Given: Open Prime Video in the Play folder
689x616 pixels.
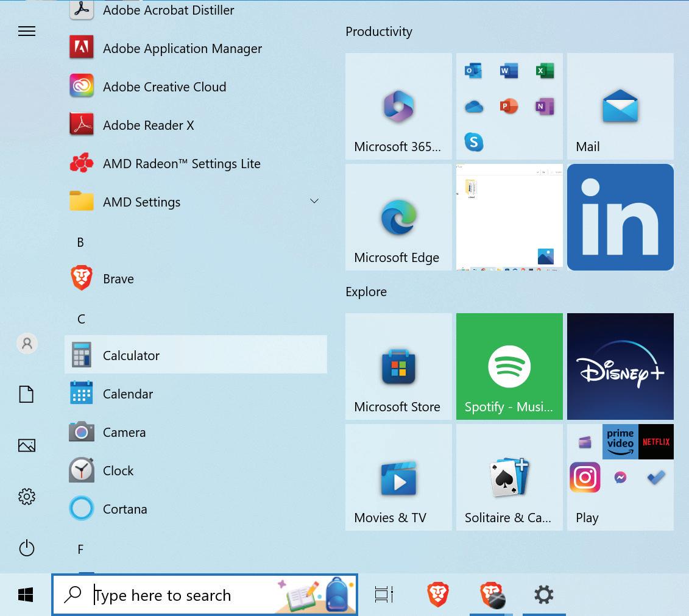Looking at the screenshot, I should [x=620, y=442].
